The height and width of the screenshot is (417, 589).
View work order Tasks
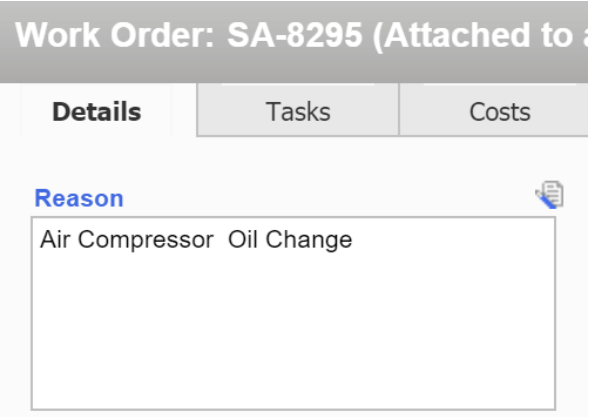click(x=298, y=111)
